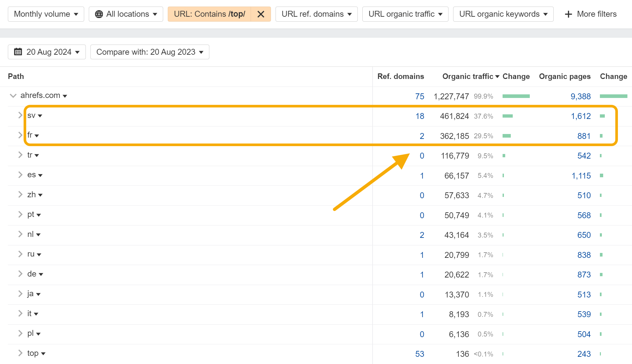
Task: Expand the fr subdirectory row
Action: click(20, 135)
